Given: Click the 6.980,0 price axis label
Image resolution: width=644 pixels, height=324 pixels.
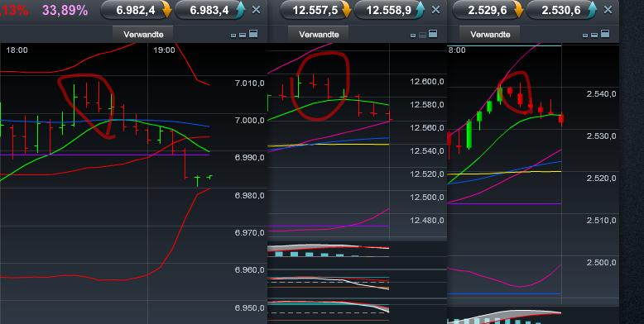Looking at the screenshot, I should point(250,195).
